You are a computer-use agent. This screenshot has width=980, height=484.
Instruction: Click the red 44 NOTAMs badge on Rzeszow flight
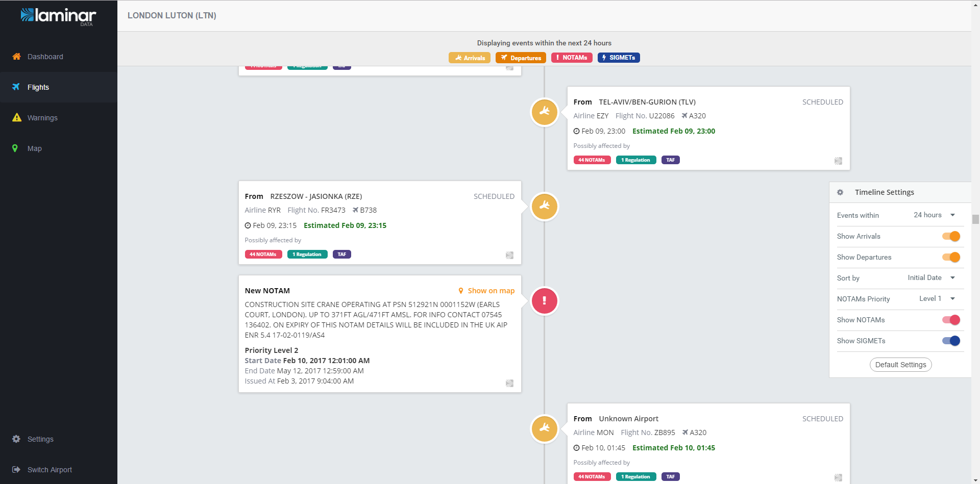(263, 254)
